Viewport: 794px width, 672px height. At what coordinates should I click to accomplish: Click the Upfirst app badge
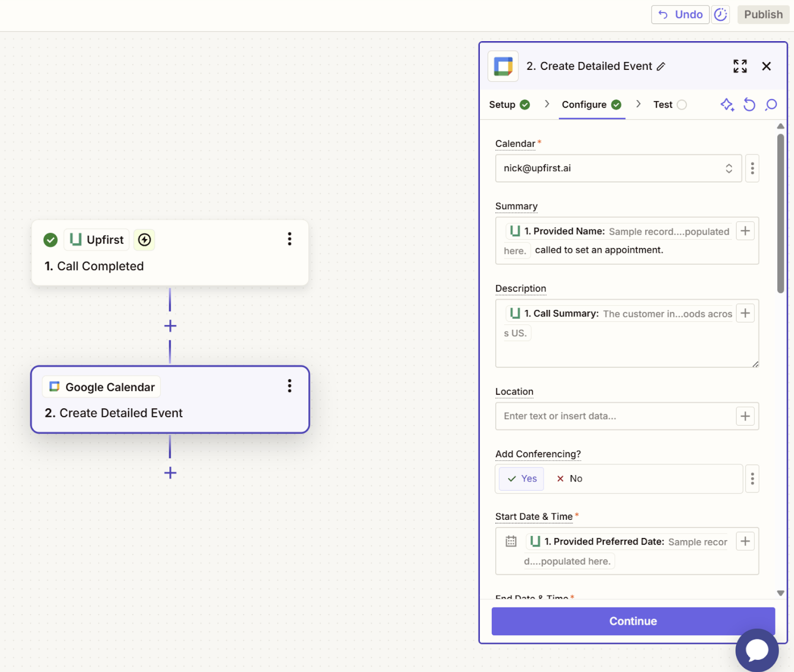click(97, 240)
